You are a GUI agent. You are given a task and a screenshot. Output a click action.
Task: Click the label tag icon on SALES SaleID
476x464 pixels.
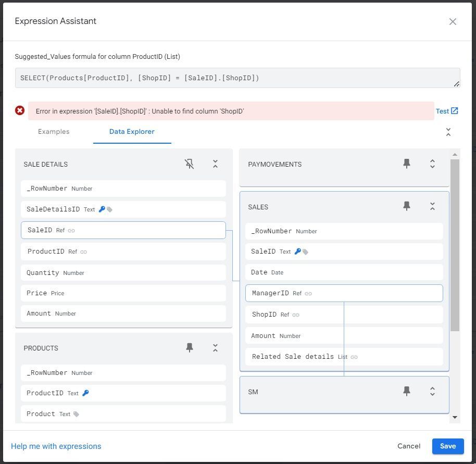(305, 252)
